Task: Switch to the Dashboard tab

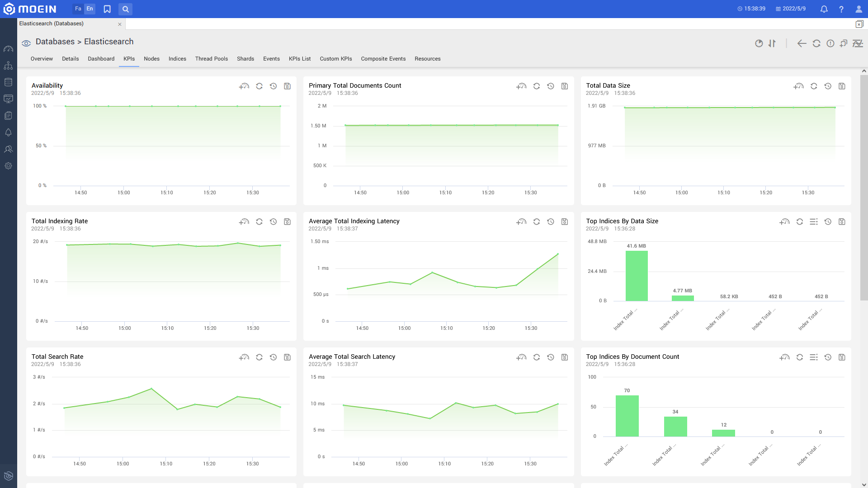Action: point(101,59)
